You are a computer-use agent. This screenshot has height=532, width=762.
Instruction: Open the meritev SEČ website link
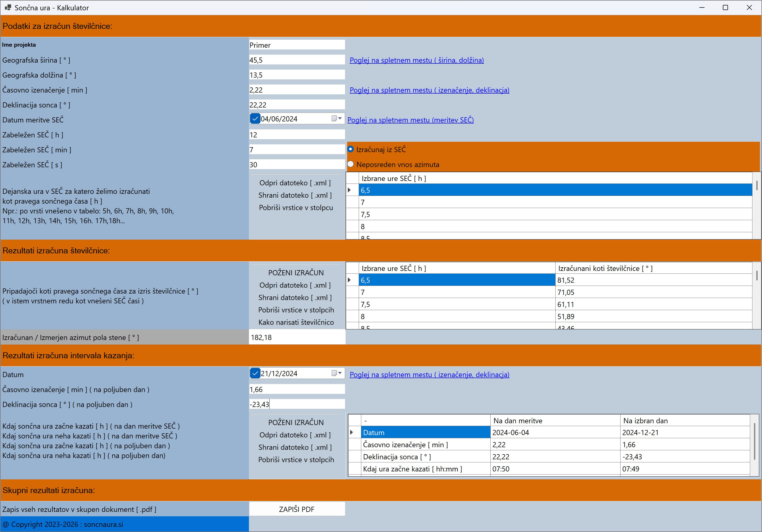point(410,120)
